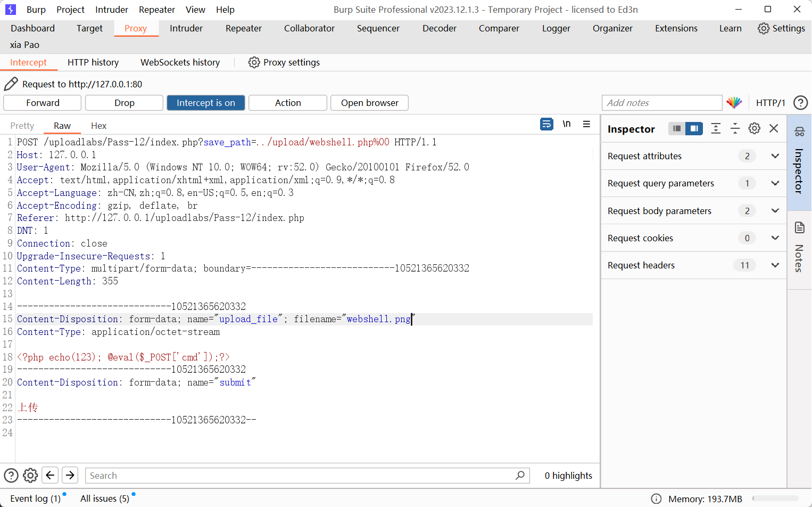This screenshot has width=812, height=507.
Task: Toggle Intercept is on button
Action: (206, 103)
